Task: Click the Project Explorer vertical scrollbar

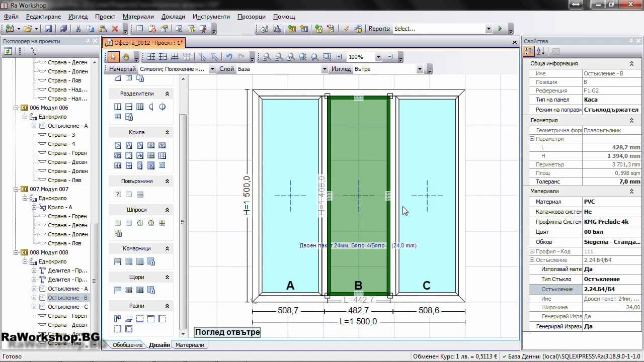Action: click(x=94, y=282)
